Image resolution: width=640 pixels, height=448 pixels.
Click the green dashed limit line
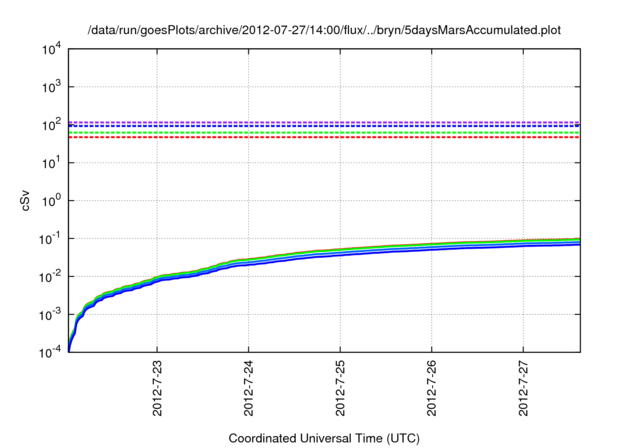pos(324,133)
